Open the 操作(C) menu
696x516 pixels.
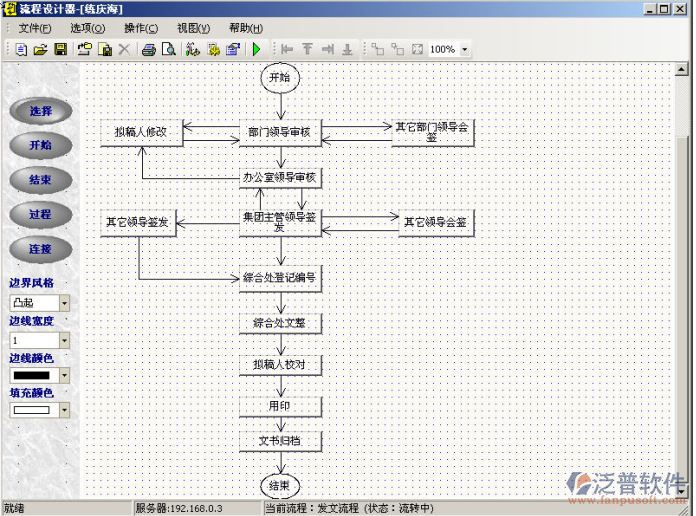[141, 28]
